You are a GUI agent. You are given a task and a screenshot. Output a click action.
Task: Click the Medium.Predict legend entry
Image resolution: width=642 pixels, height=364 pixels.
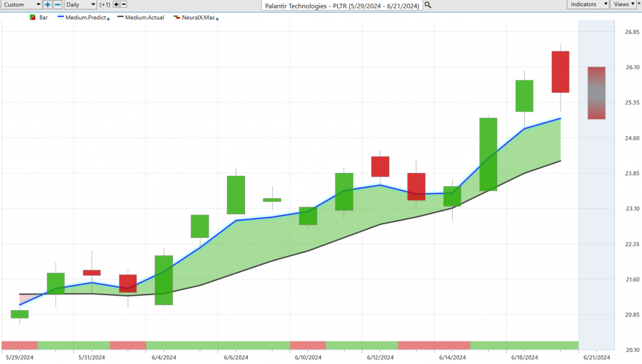click(x=83, y=18)
